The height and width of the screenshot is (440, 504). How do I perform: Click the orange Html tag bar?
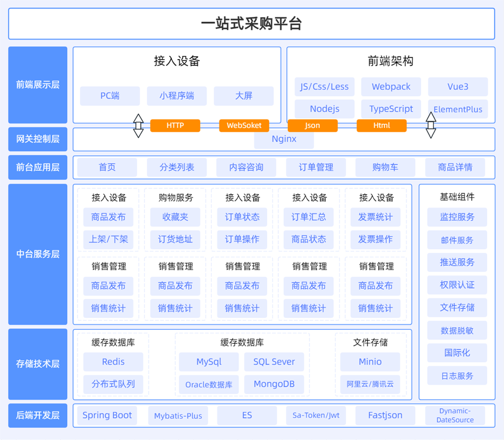[382, 125]
